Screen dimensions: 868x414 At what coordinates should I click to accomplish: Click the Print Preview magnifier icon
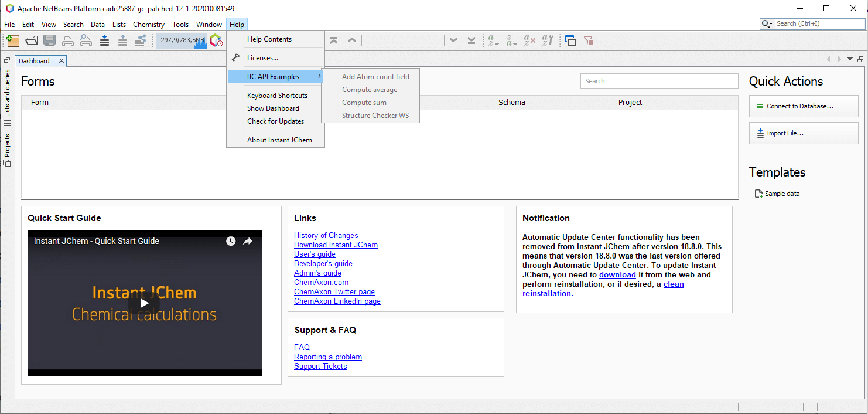[x=86, y=40]
